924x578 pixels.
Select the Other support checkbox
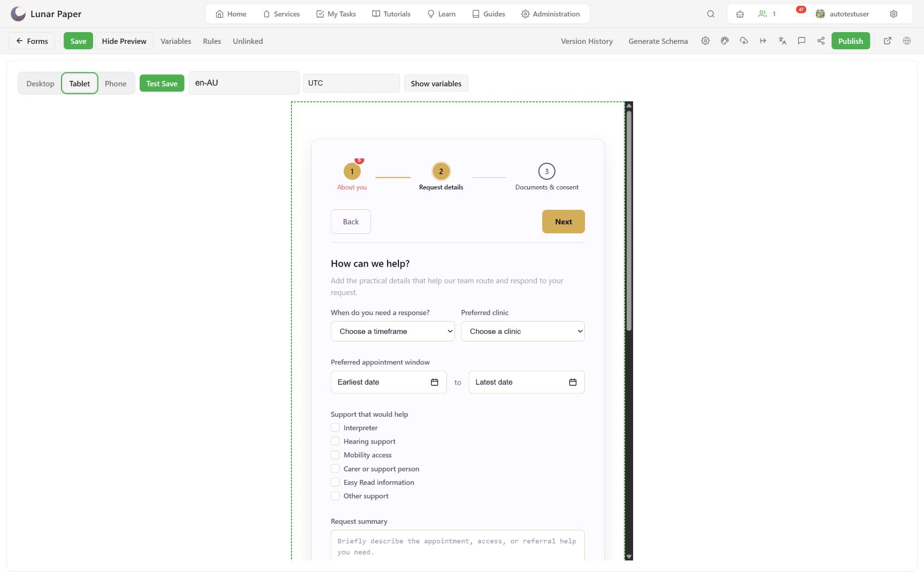(x=335, y=496)
